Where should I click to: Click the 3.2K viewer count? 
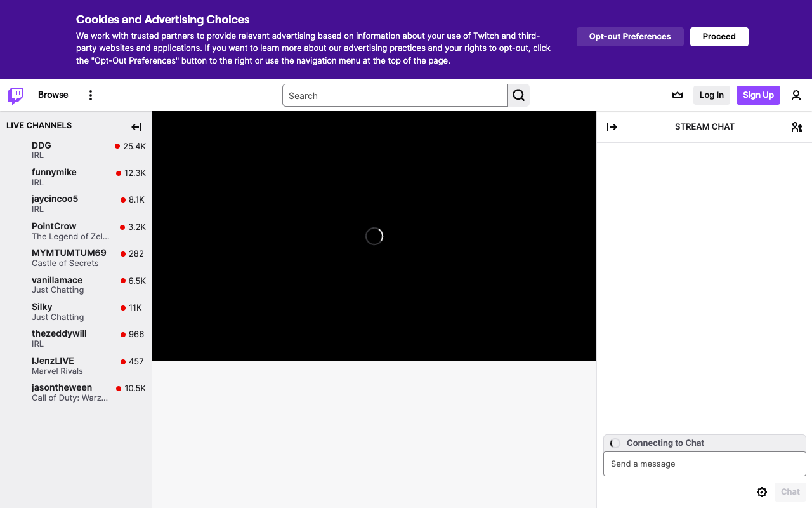(137, 227)
